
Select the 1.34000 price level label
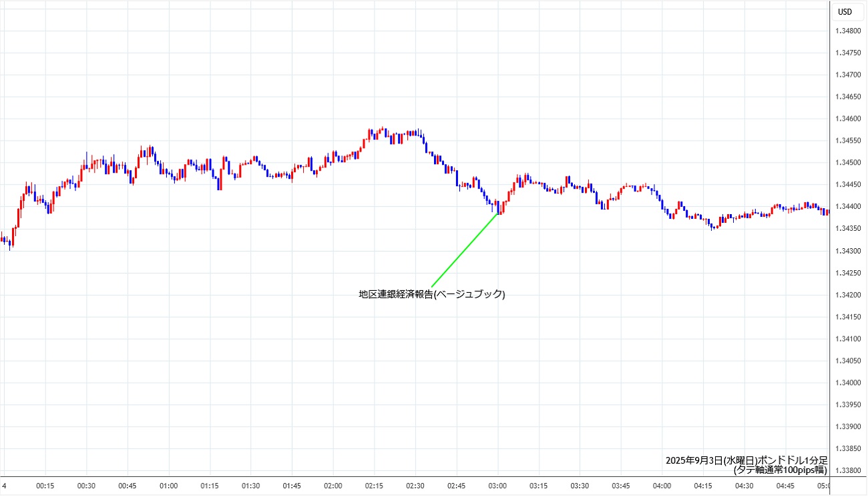pyautogui.click(x=847, y=383)
